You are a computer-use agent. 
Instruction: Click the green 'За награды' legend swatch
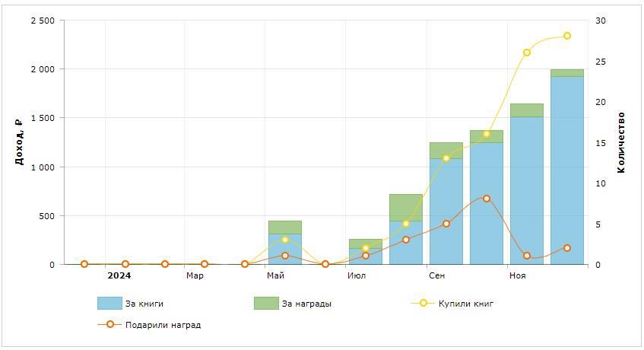coord(266,304)
